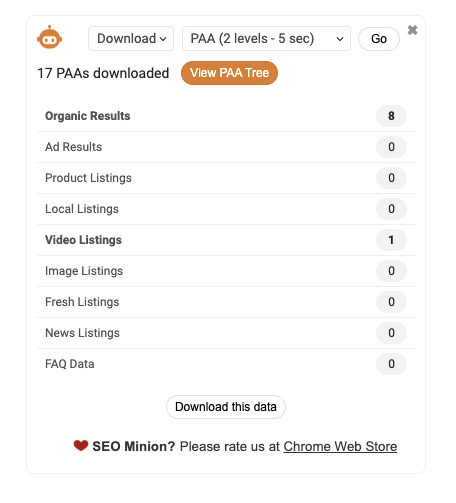The image size is (456, 503).
Task: Select the Video Listings row
Action: click(x=226, y=240)
